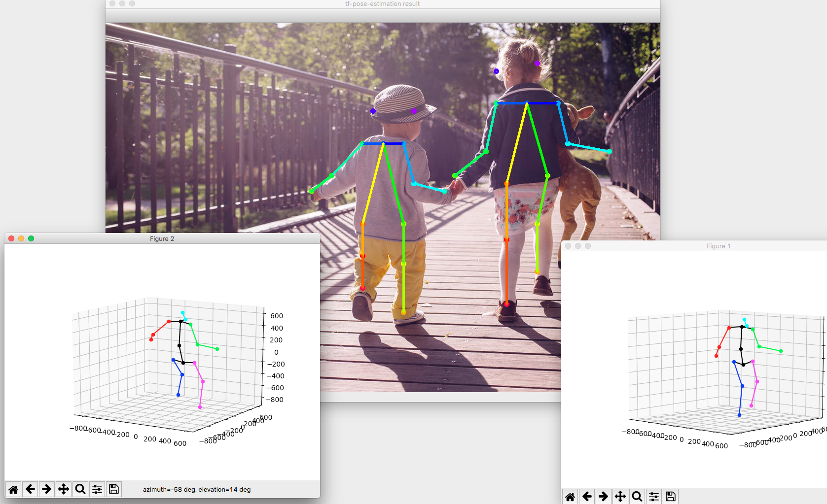827x504 pixels.
Task: Toggle pan mode in Figure 2's toolbar
Action: click(x=63, y=489)
